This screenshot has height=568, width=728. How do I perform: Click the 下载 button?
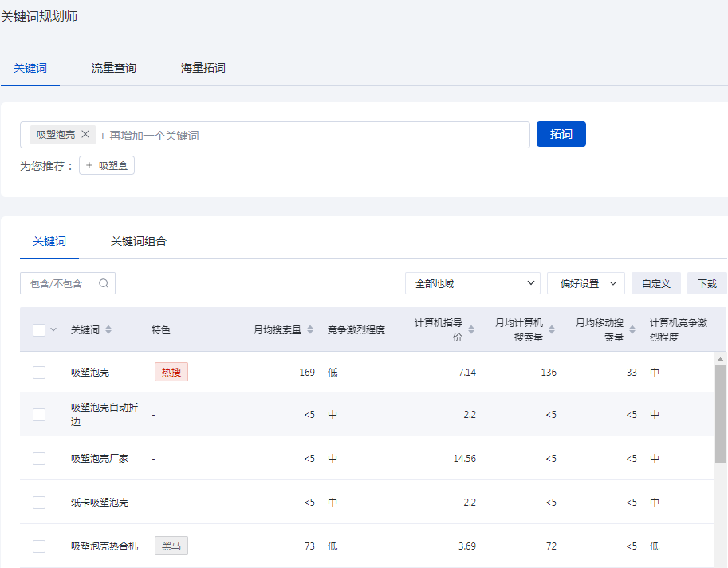(x=706, y=283)
